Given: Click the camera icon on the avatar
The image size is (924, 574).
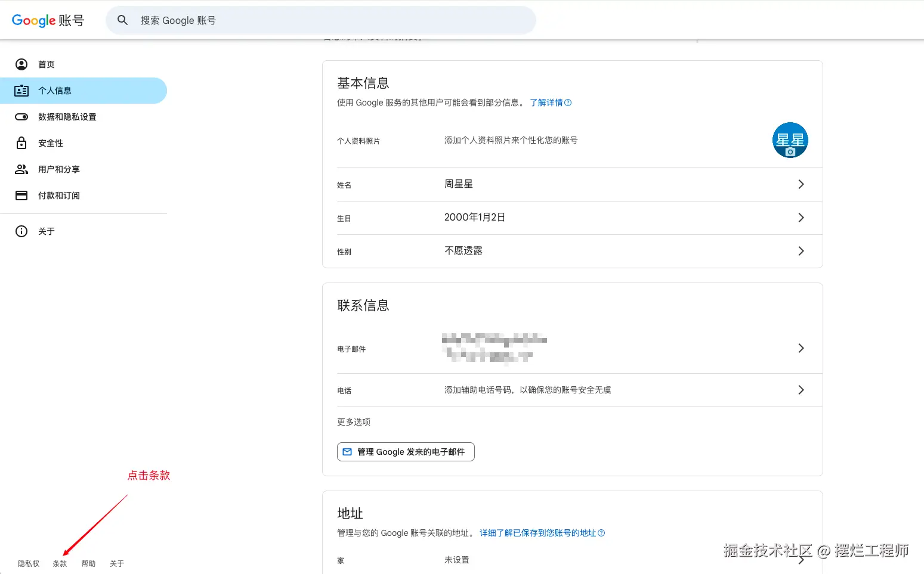Looking at the screenshot, I should (x=790, y=152).
